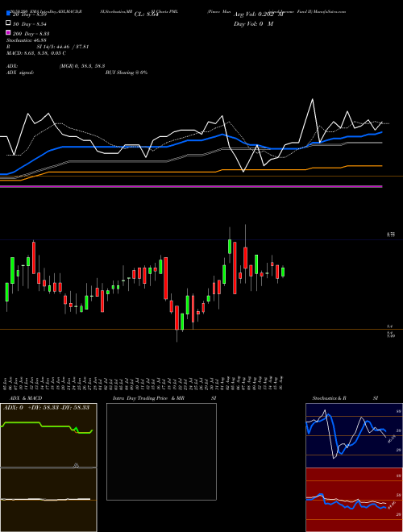Click the white 50 Day legend swatch
Viewport: 403px width, 532px height.
click(8, 23)
